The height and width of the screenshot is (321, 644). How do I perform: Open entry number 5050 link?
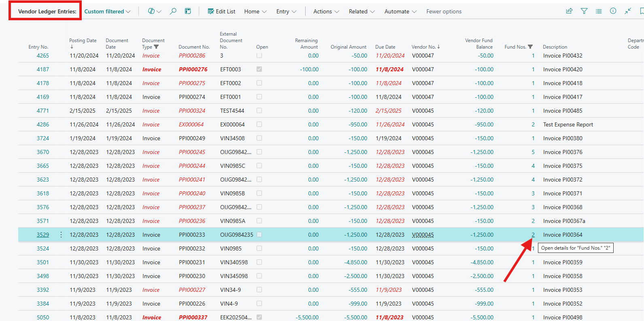click(x=43, y=317)
